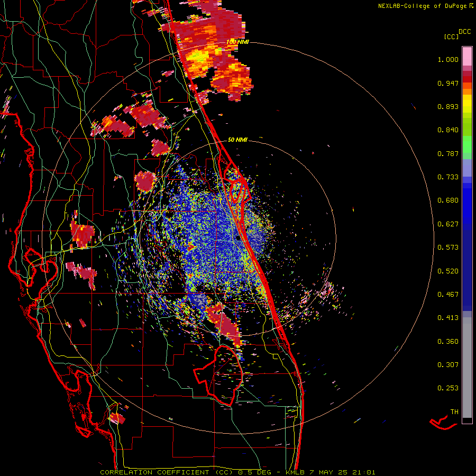476x476 pixels.
Task: Click the DCC product label
Action: (x=464, y=32)
